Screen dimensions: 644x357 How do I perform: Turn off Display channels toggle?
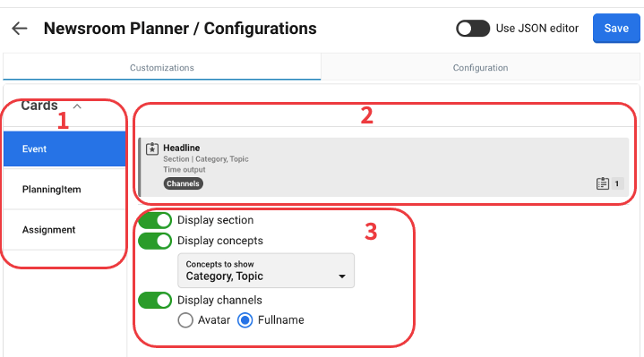(x=155, y=301)
